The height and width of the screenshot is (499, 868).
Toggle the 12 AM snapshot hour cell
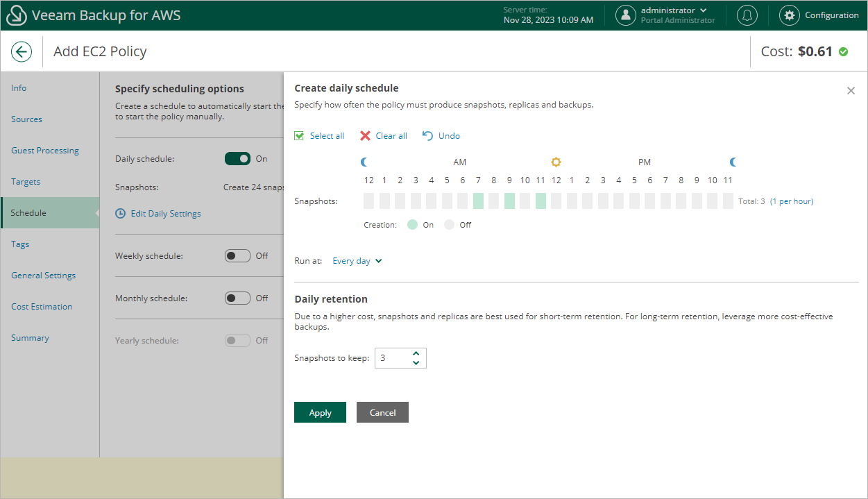coord(368,201)
